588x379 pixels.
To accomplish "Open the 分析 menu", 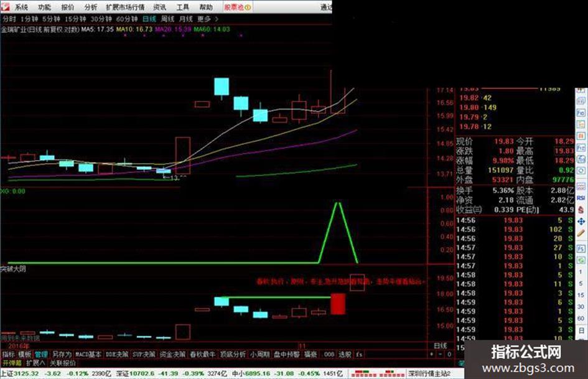I will [91, 7].
